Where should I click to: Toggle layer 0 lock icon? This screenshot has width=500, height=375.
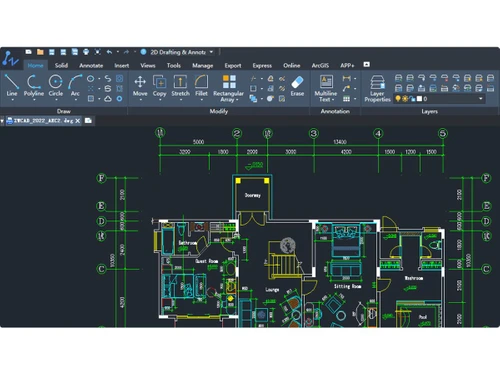click(412, 99)
